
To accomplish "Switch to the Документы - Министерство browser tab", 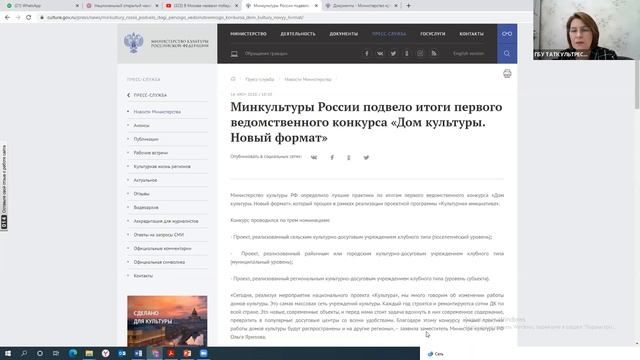I will [x=361, y=6].
